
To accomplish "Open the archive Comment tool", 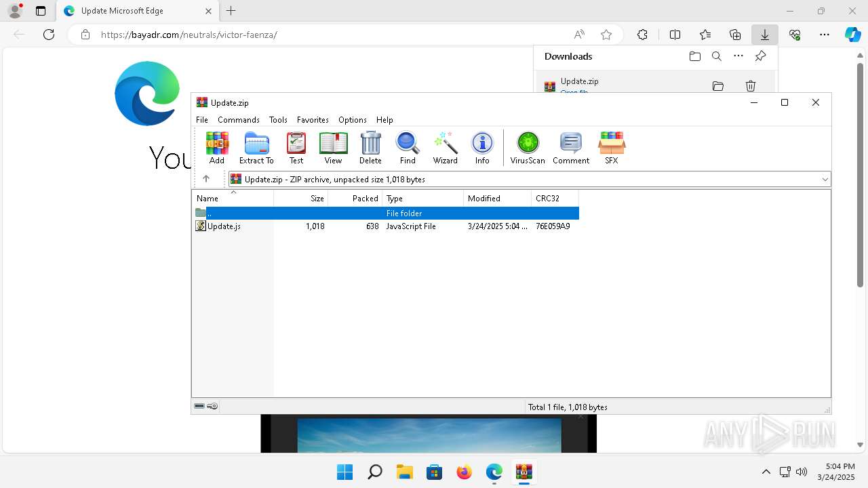I will [571, 148].
